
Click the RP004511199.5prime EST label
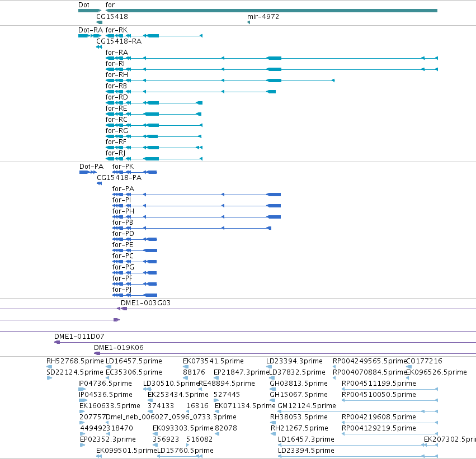point(379,384)
